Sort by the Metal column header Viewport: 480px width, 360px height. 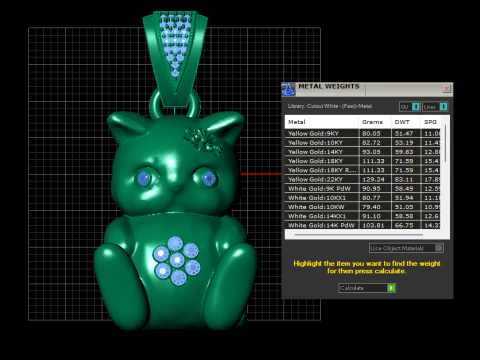coord(322,122)
